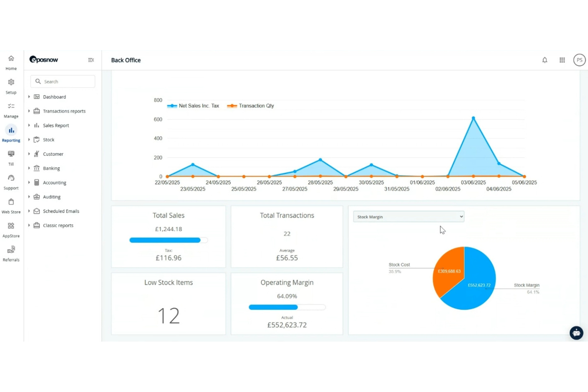This screenshot has width=588, height=392.
Task: Open the Stock Margin dropdown
Action: tap(408, 217)
